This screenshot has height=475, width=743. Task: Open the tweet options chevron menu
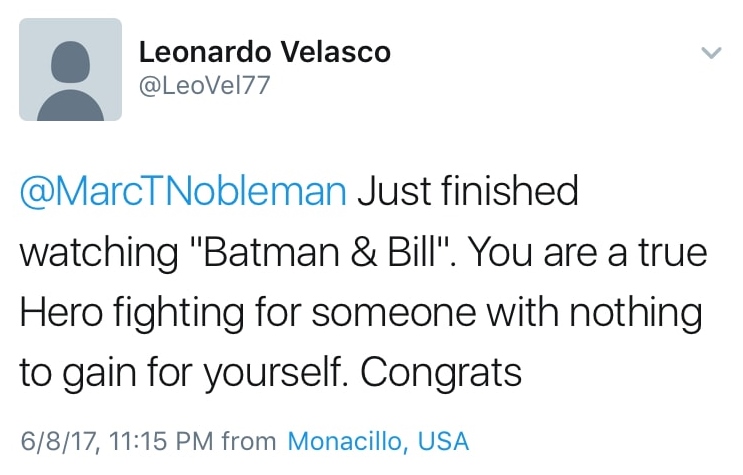pyautogui.click(x=710, y=53)
